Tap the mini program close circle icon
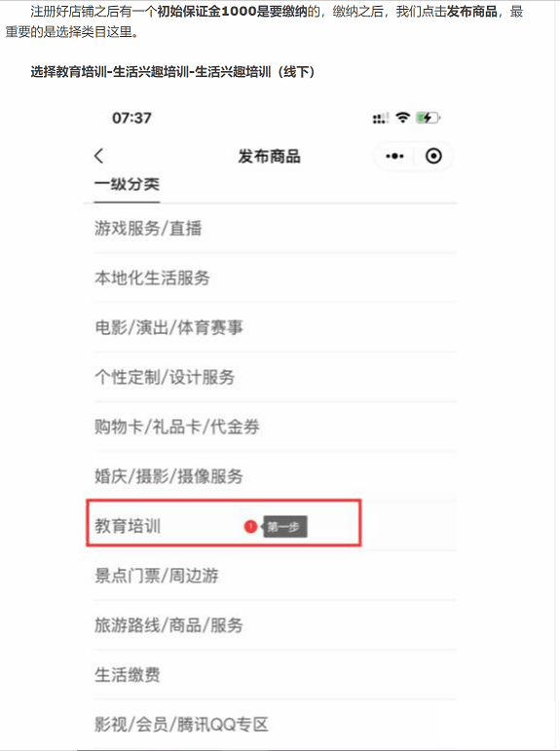Viewport: 560px width, 751px height. 433,156
